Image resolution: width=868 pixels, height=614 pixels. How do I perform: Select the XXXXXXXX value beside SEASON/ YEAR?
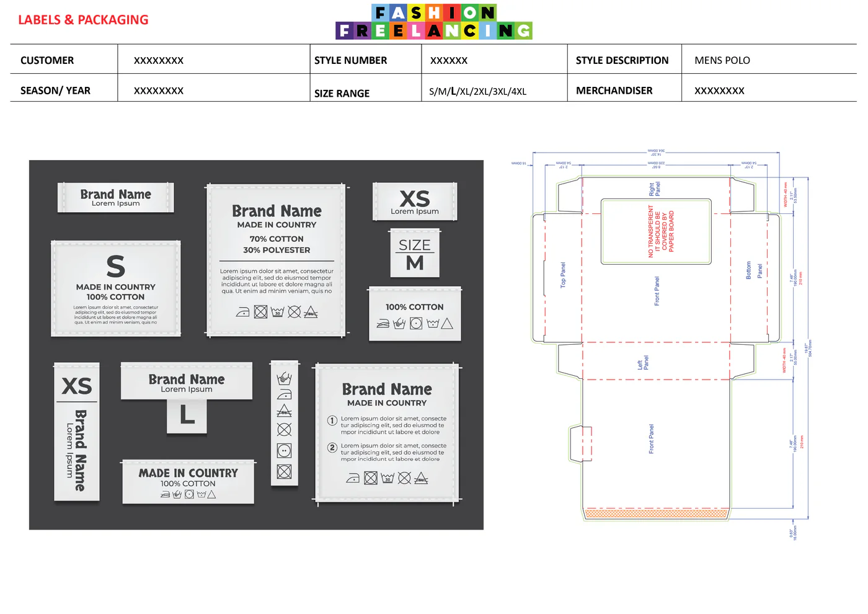pos(159,91)
